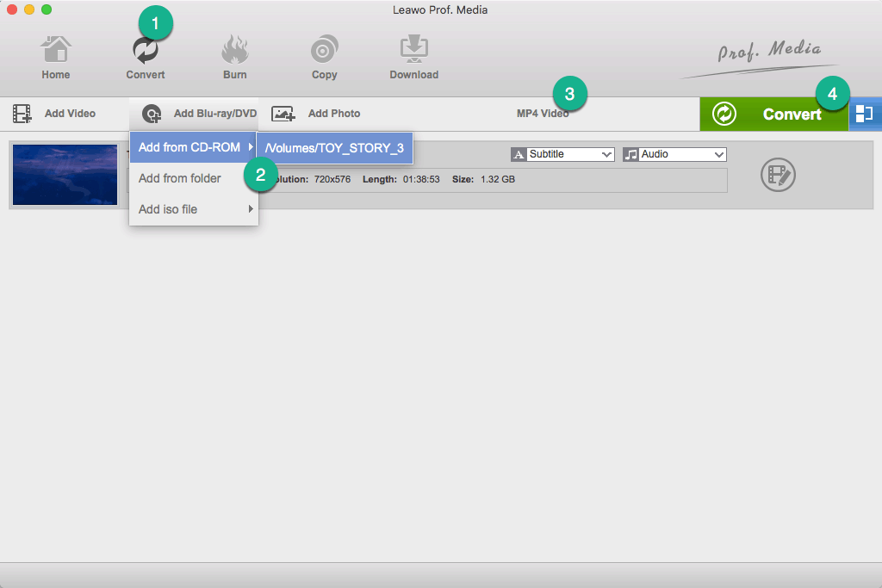Click the audio music note icon
This screenshot has height=588, width=882.
pyautogui.click(x=630, y=155)
